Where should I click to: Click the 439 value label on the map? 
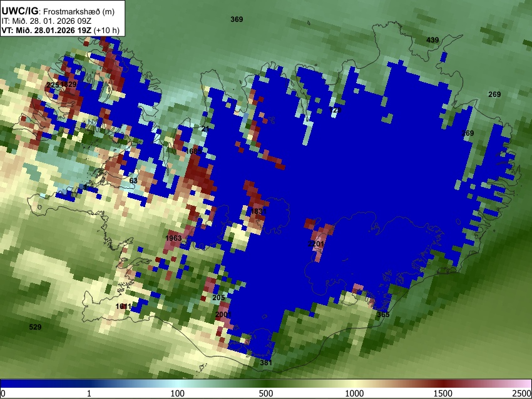[x=432, y=40]
